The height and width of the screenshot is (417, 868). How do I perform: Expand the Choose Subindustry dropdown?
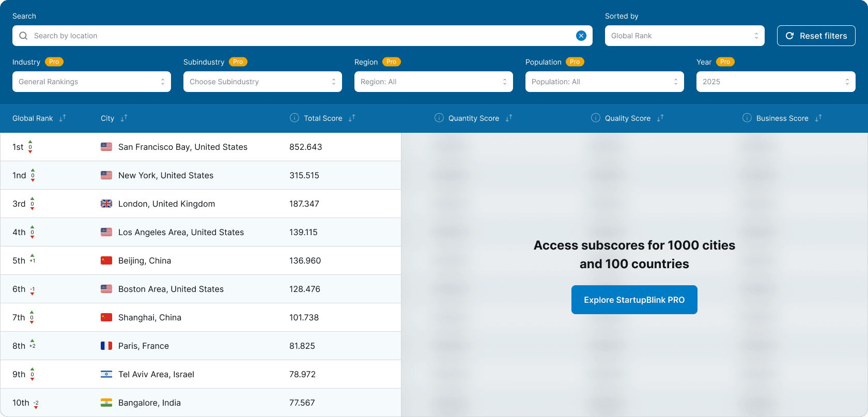click(262, 82)
